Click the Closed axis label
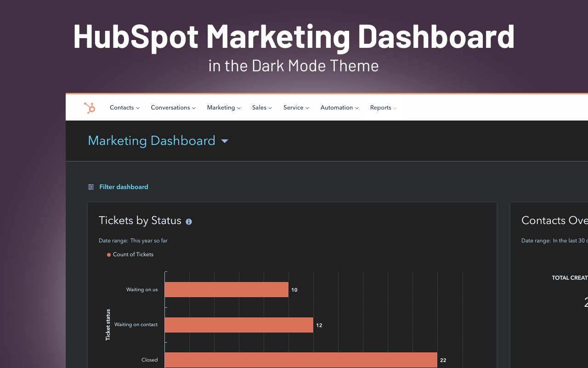Viewport: 588px width, 368px height. tap(150, 360)
